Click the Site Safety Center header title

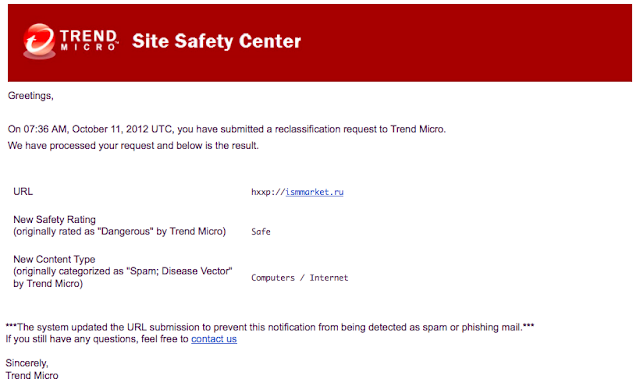tap(216, 41)
